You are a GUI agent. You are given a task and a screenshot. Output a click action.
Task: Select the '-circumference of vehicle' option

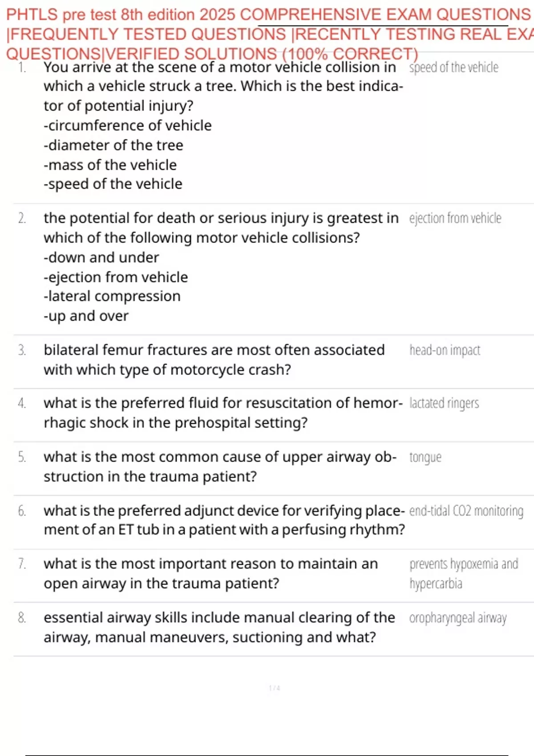(x=128, y=125)
